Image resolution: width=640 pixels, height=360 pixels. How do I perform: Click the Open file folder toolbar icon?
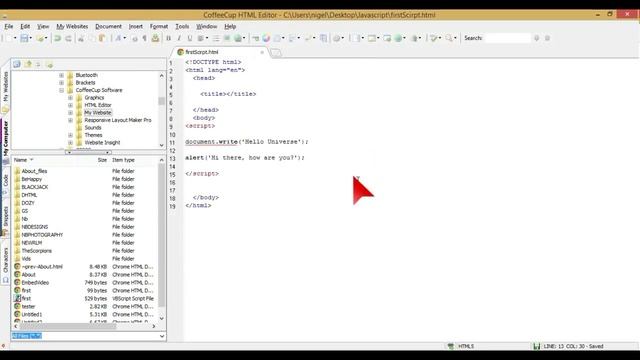coord(40,38)
